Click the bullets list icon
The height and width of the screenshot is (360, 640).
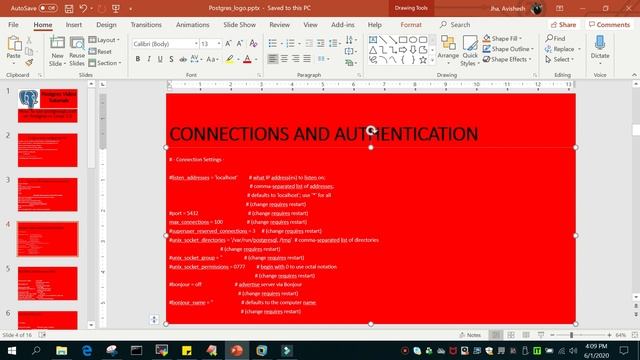[x=273, y=43]
